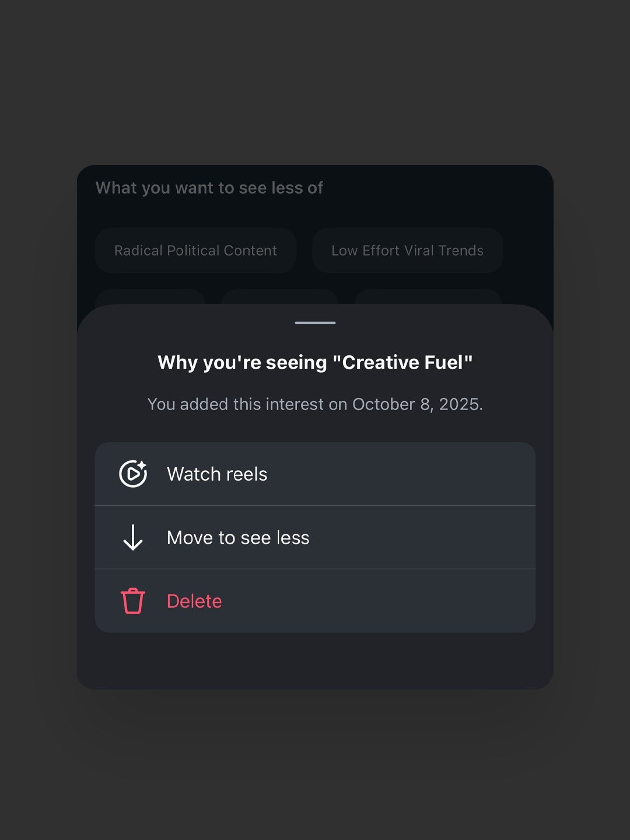Select the "Radical Political Content" chip
Image resolution: width=630 pixels, height=840 pixels.
(195, 251)
